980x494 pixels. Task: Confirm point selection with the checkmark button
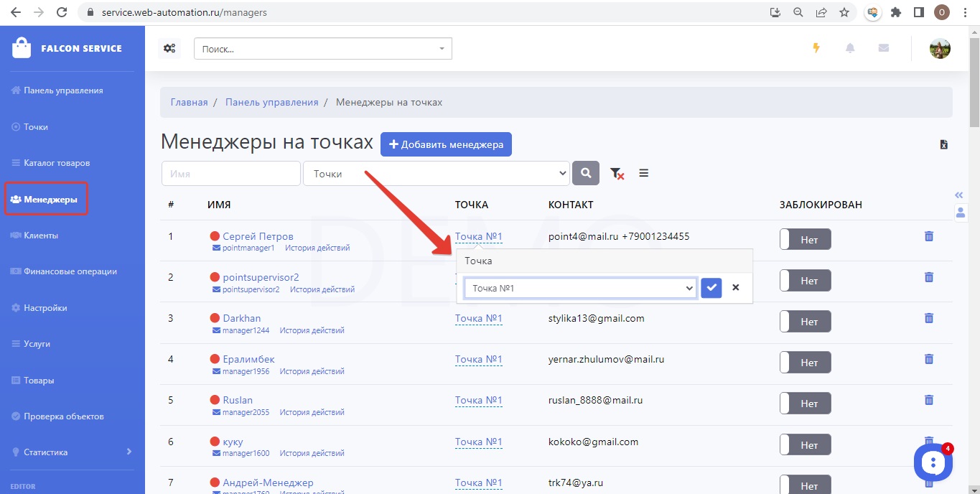click(711, 288)
